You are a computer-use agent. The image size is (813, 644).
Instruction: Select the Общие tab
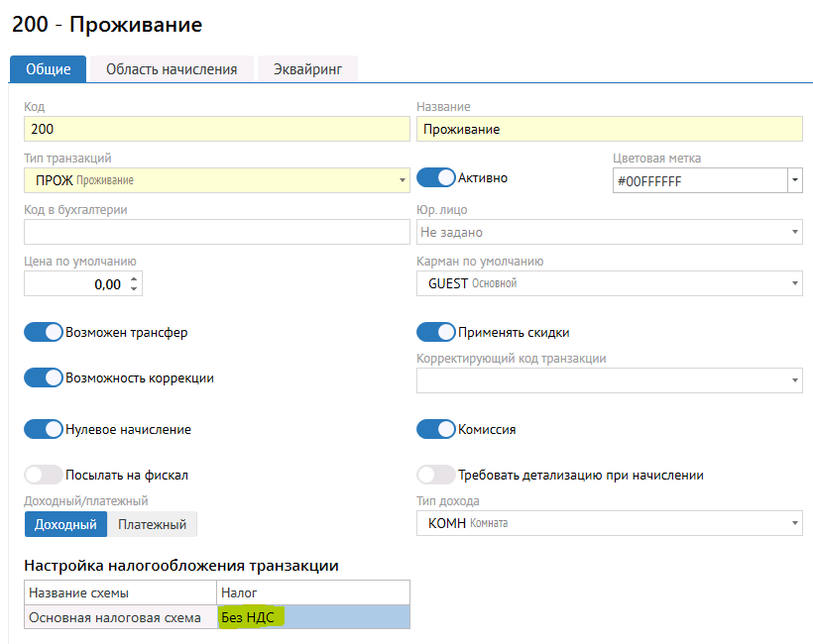(48, 69)
